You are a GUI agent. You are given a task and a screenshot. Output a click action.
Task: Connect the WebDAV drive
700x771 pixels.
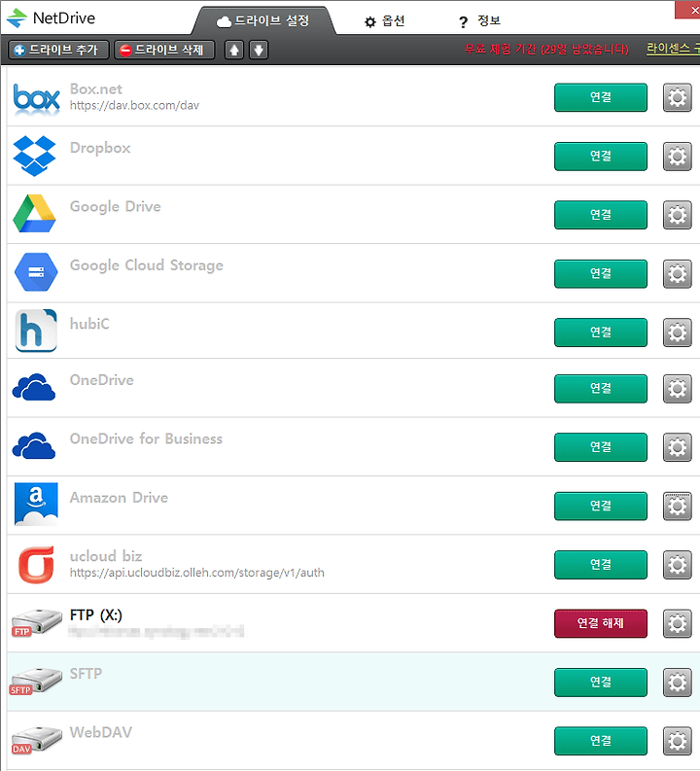600,741
